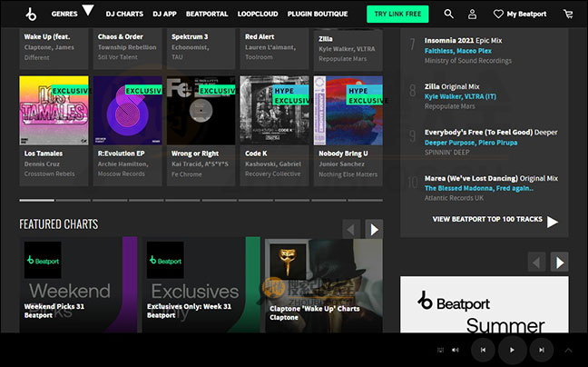Click the Recovery Collective label name

[x=272, y=174]
